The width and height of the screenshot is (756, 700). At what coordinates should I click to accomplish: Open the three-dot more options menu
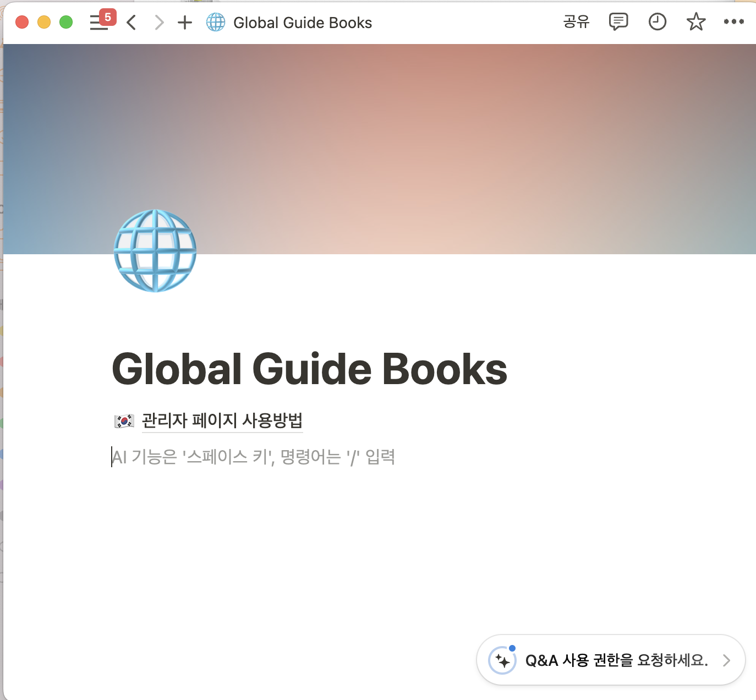click(x=734, y=22)
